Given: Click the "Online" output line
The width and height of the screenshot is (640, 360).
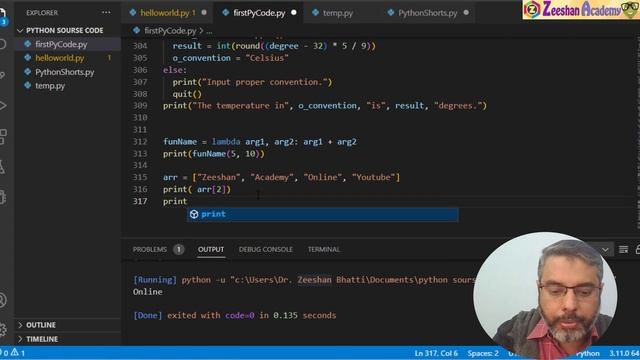Looking at the screenshot, I should tap(147, 292).
